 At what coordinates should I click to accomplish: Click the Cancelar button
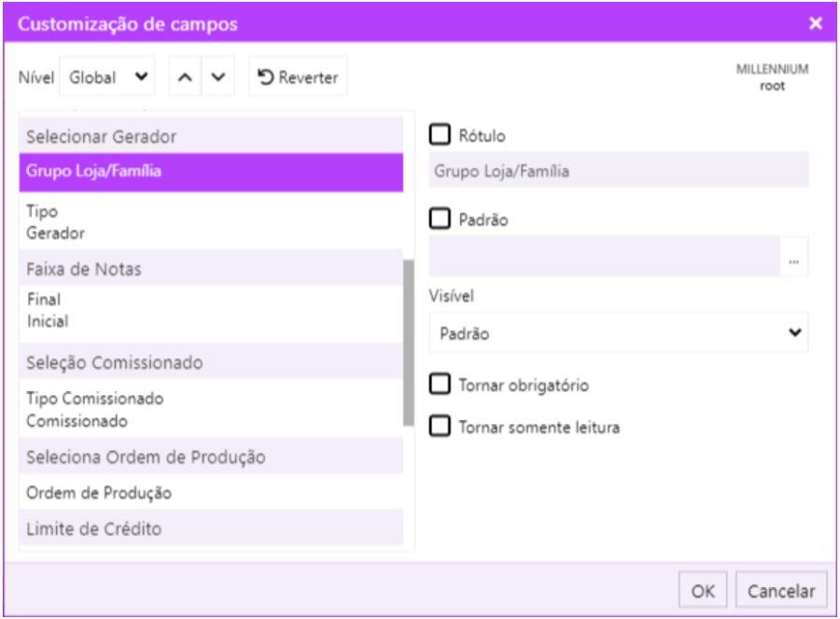click(x=781, y=591)
